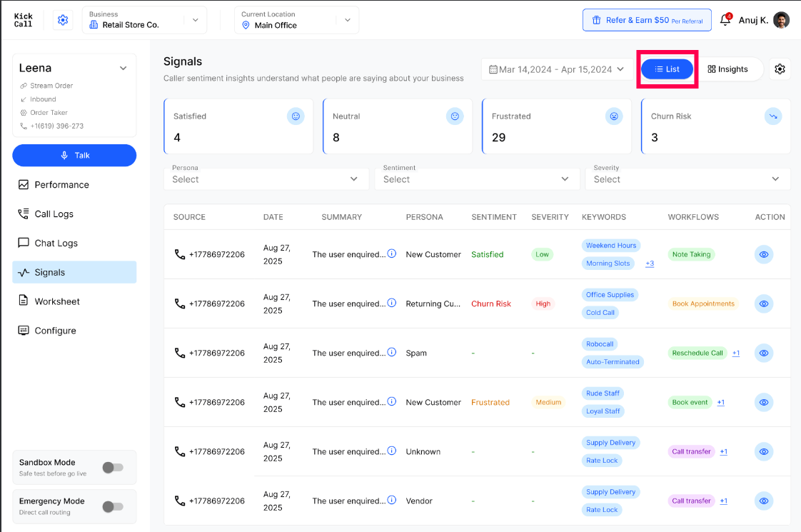Enable Sandbox Mode toggle
Viewport: 801px width, 532px height.
coord(113,467)
